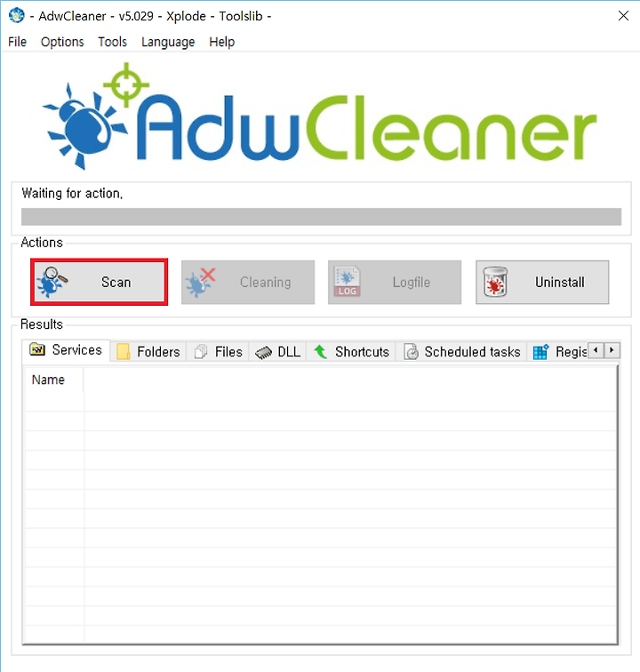Click the AdwCleaner title bar app icon
Image resolution: width=640 pixels, height=672 pixels.
pyautogui.click(x=16, y=15)
